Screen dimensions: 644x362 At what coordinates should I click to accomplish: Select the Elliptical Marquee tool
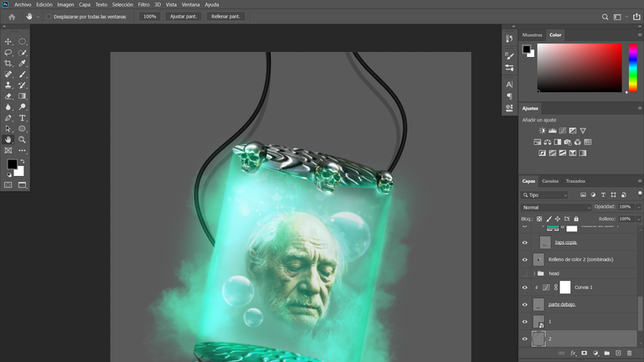pyautogui.click(x=22, y=41)
